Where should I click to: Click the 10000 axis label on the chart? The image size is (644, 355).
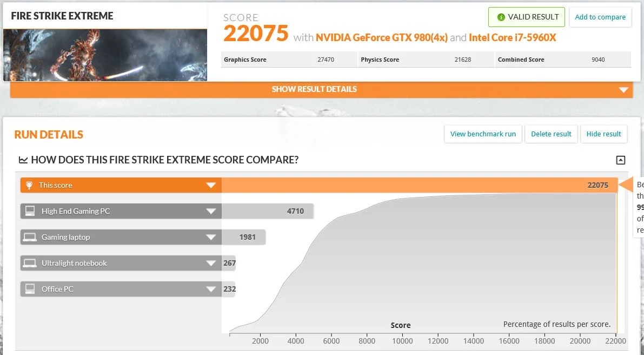[x=402, y=341]
